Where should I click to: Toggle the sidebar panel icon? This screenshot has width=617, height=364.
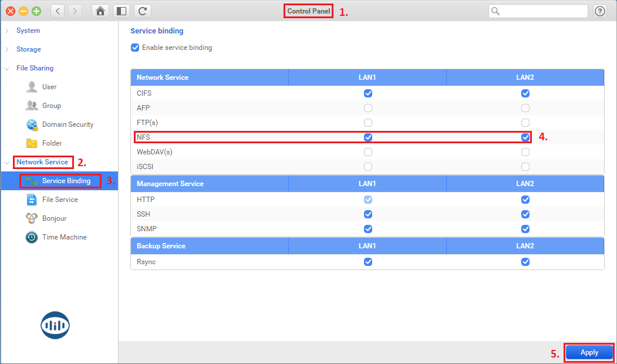[x=121, y=11]
